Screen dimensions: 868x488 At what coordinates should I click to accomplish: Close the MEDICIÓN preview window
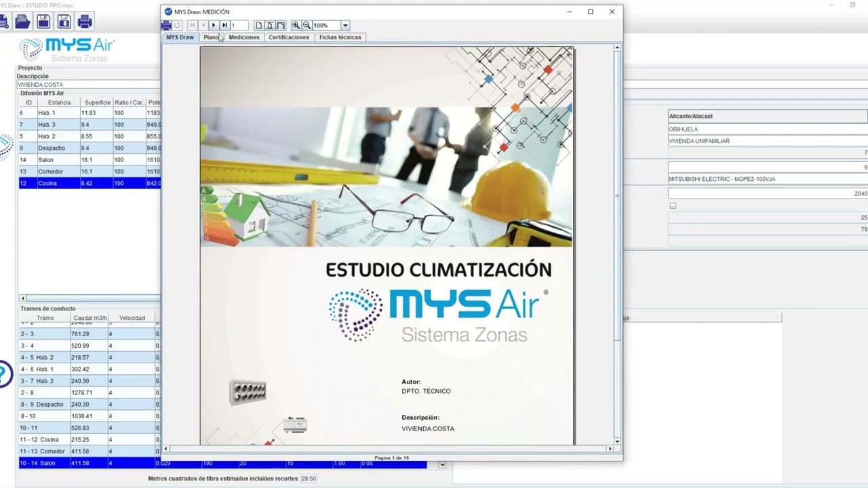[x=612, y=12]
